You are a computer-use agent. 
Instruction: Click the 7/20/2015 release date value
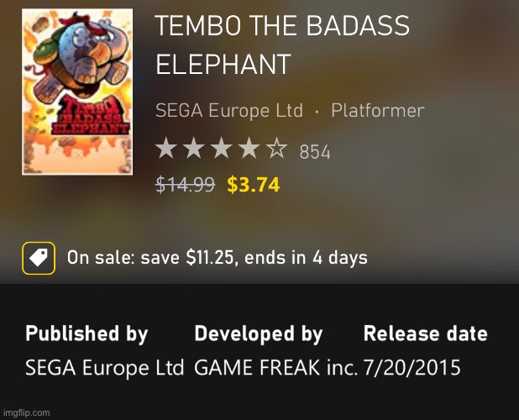pos(412,367)
